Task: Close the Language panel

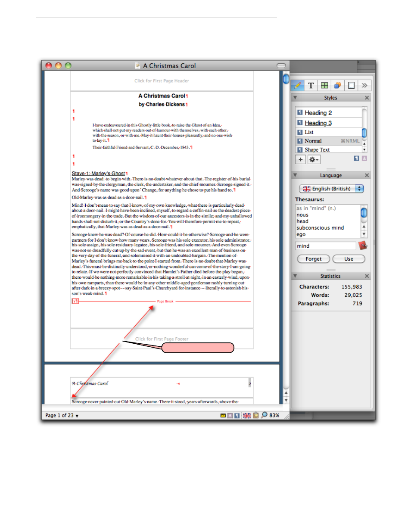Action: click(x=367, y=175)
